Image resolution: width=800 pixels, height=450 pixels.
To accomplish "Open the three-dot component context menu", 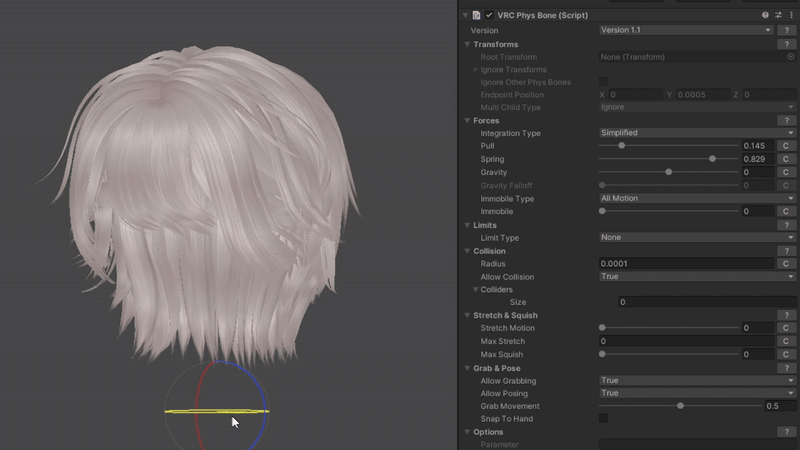I will click(x=791, y=15).
